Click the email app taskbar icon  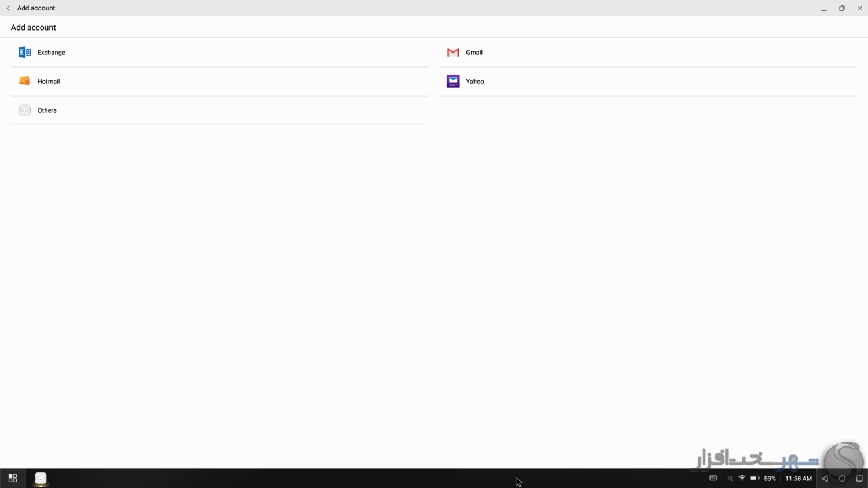tap(41, 478)
